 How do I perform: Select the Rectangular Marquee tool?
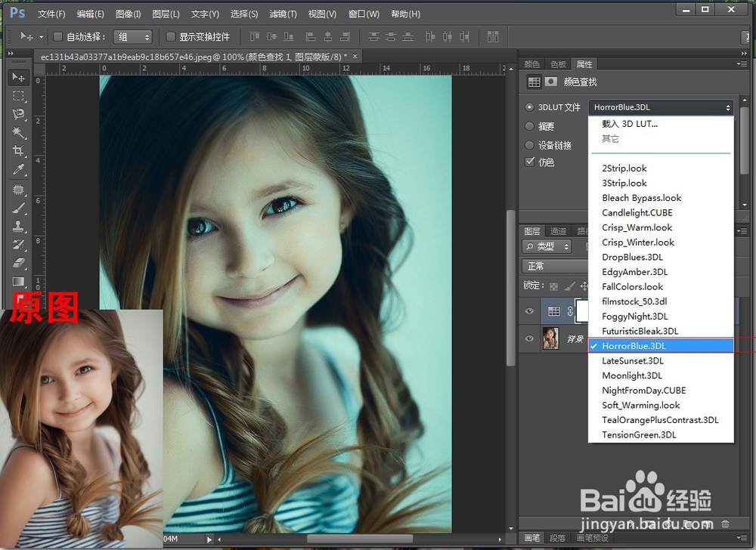(19, 96)
